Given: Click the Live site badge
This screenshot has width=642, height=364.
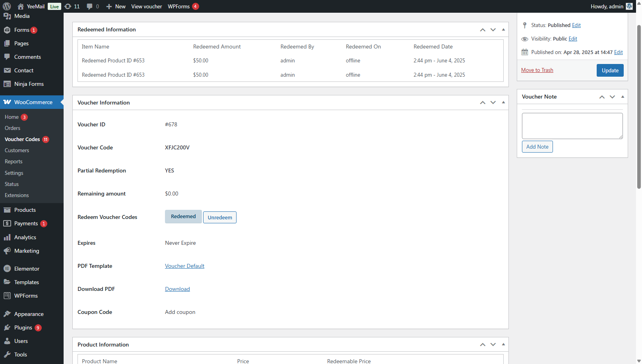Looking at the screenshot, I should (54, 6).
